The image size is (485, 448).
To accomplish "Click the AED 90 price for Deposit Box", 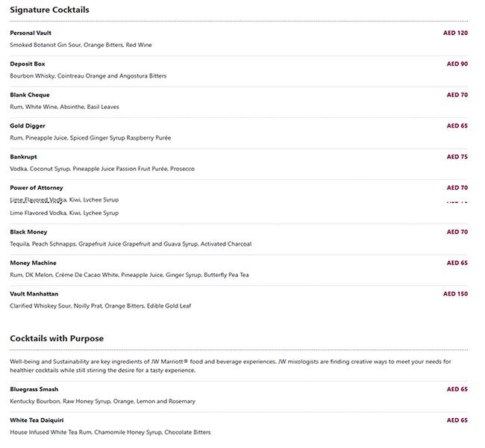I will (x=457, y=64).
